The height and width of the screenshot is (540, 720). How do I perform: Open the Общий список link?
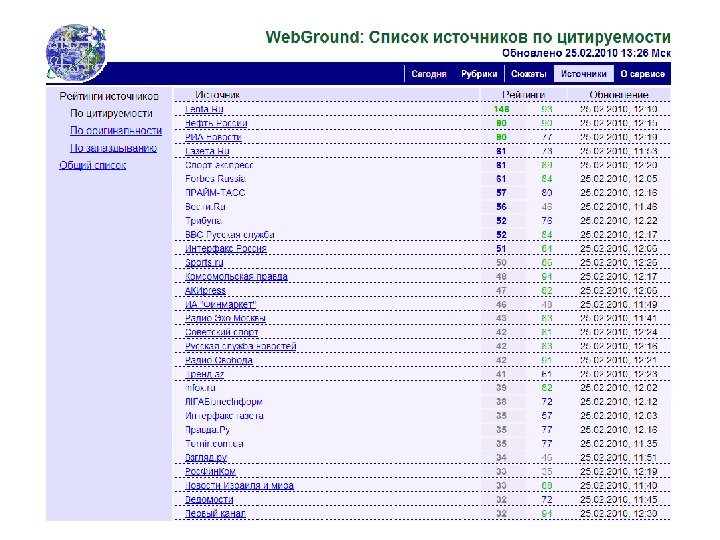pyautogui.click(x=92, y=165)
